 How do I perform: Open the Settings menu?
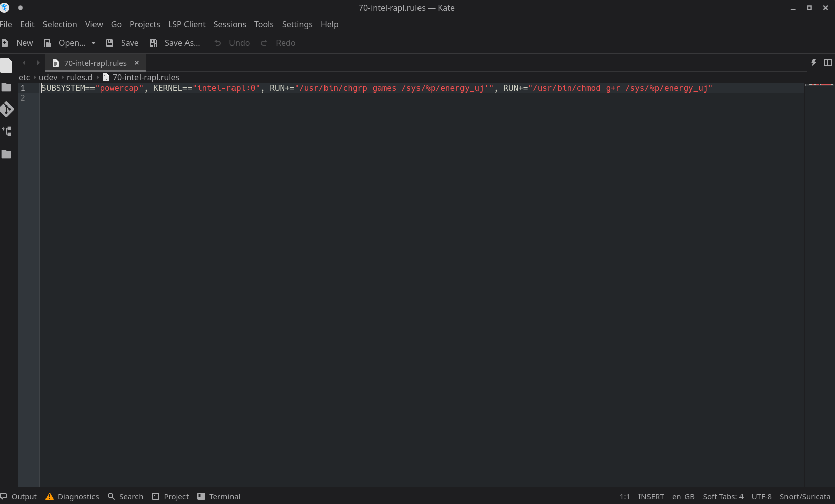(x=297, y=24)
